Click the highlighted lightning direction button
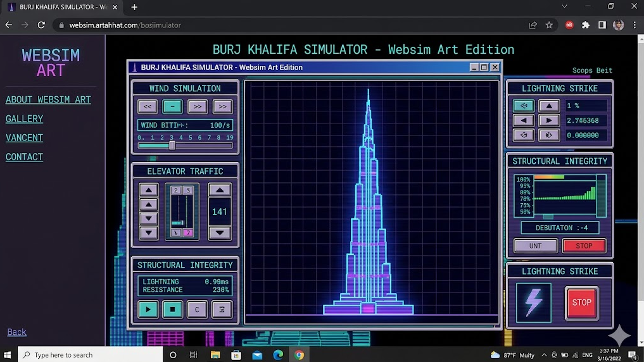Viewport: 644px width, 362px height. (x=524, y=106)
